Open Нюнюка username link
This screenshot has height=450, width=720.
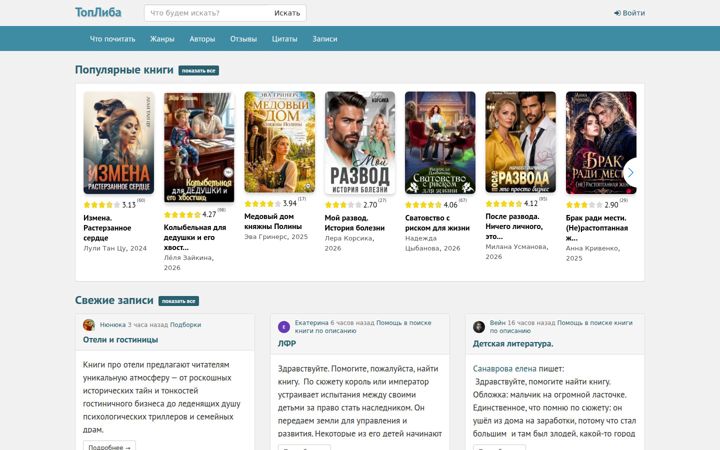click(x=112, y=325)
